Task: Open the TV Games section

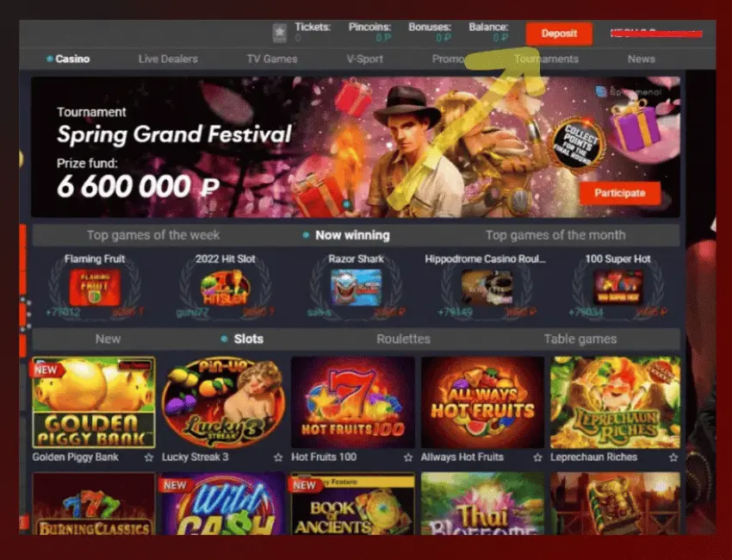Action: pos(272,59)
